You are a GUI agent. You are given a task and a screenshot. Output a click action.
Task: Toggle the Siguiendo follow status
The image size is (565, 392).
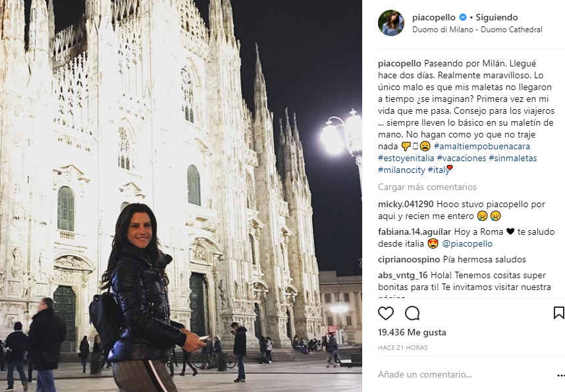point(497,17)
